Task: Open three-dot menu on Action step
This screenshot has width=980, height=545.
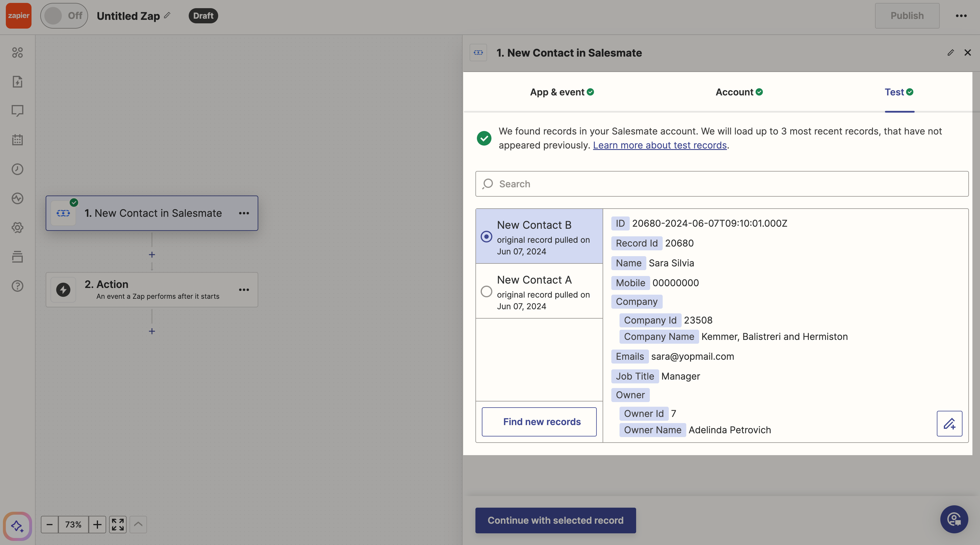Action: pyautogui.click(x=244, y=290)
